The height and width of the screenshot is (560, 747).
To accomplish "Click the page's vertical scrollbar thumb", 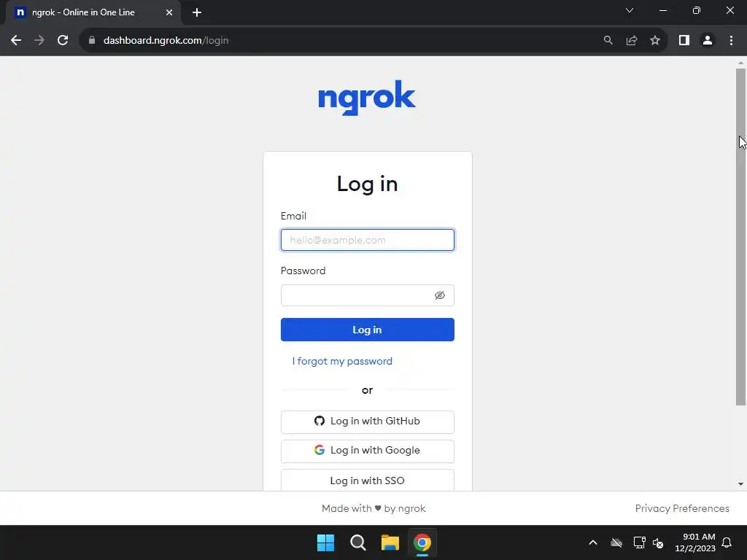I will click(740, 237).
